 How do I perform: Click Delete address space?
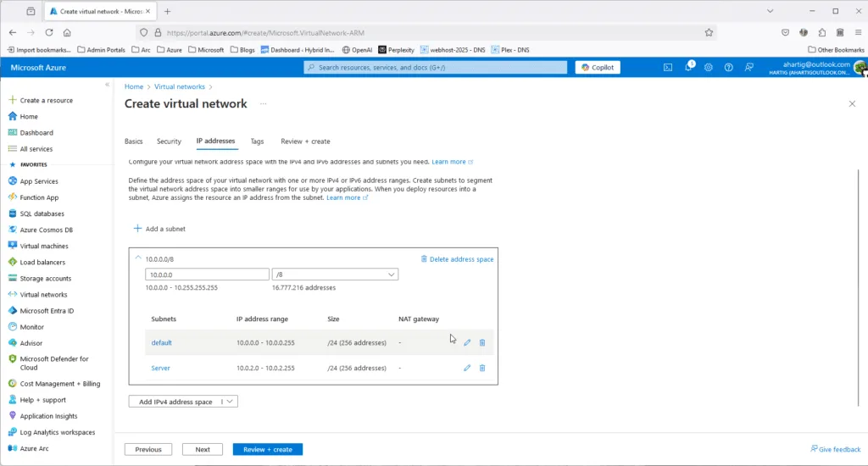tap(457, 259)
